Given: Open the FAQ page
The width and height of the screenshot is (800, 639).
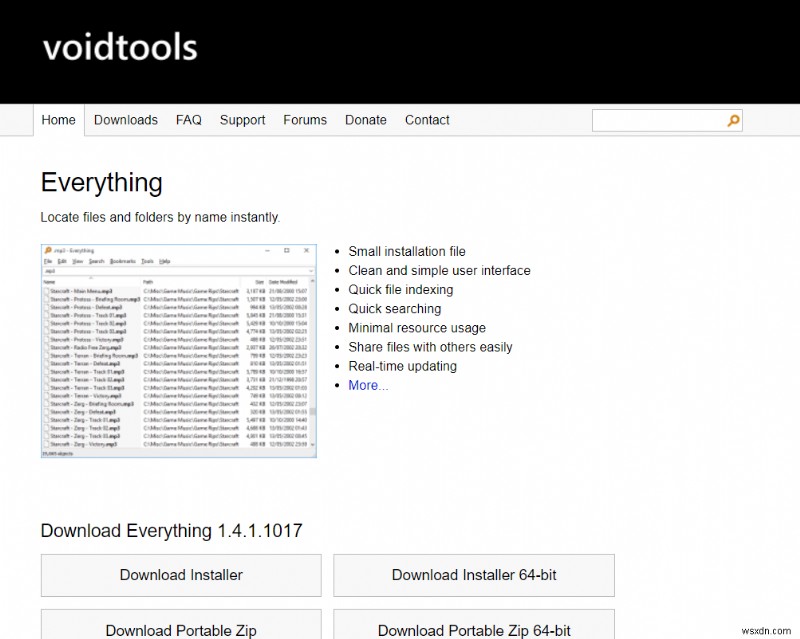Looking at the screenshot, I should click(x=189, y=120).
